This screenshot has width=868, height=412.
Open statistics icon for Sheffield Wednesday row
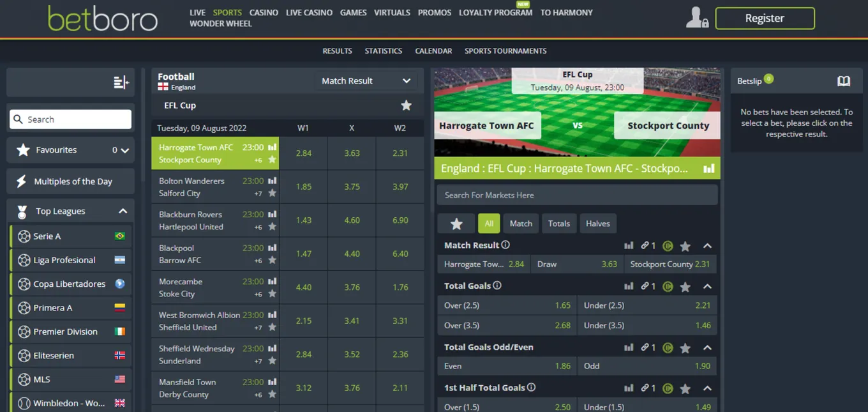[x=273, y=348]
